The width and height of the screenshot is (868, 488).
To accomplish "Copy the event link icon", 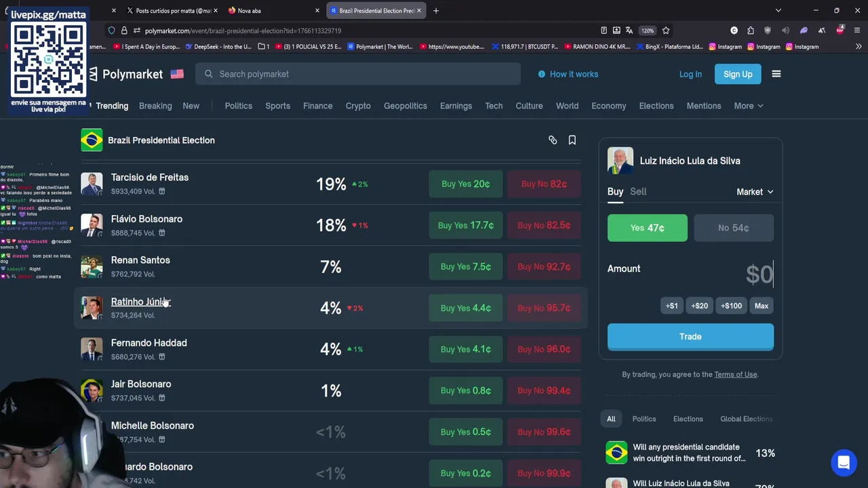I will (x=553, y=140).
